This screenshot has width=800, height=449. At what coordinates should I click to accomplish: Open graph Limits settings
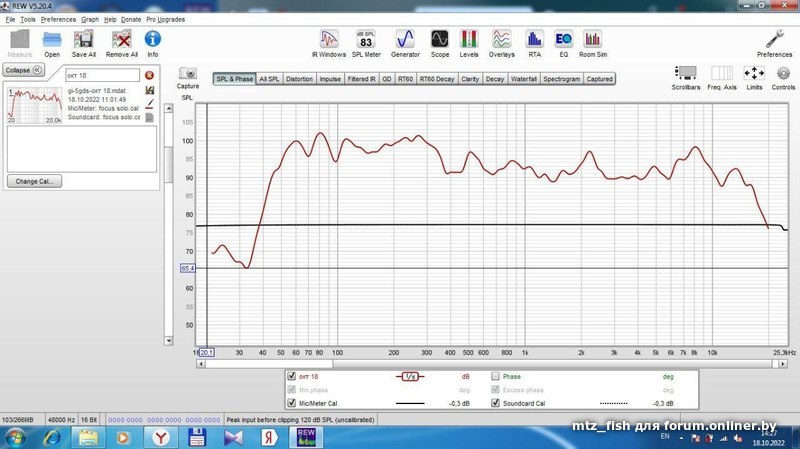click(x=754, y=75)
